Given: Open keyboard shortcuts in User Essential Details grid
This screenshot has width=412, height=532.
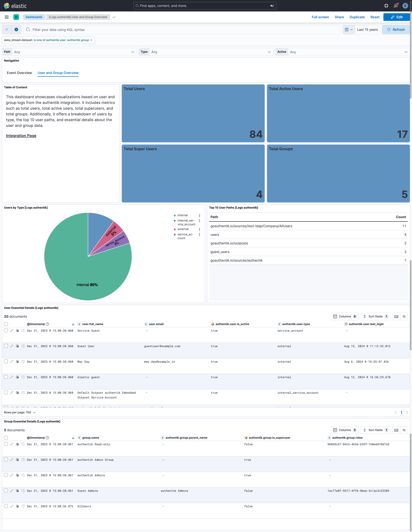Looking at the screenshot, I should tap(396, 316).
